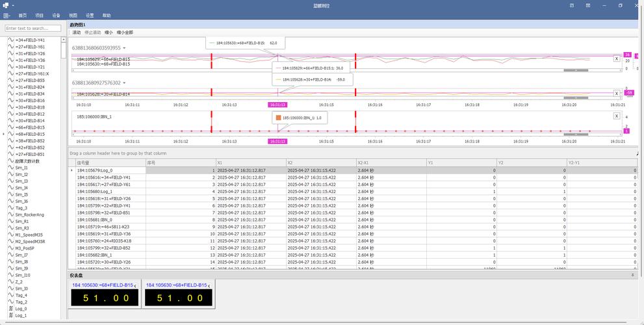
Task: Open the 设置 menu
Action: point(90,16)
